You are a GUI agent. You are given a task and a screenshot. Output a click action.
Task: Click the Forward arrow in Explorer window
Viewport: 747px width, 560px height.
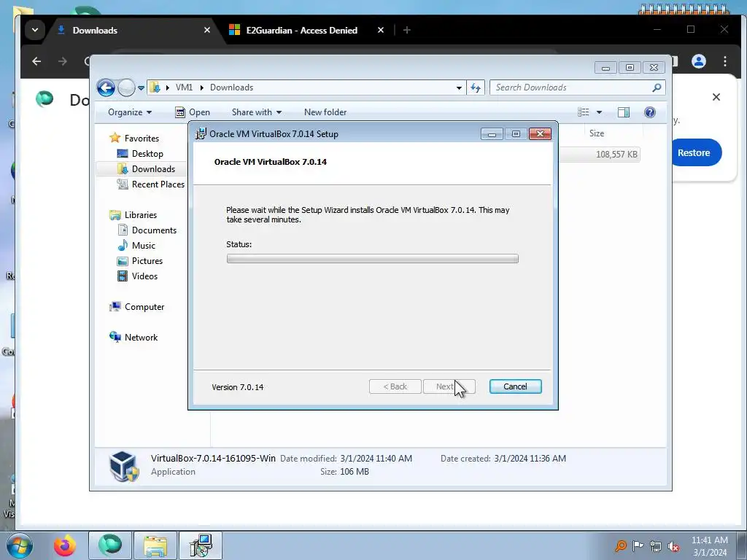pos(126,87)
